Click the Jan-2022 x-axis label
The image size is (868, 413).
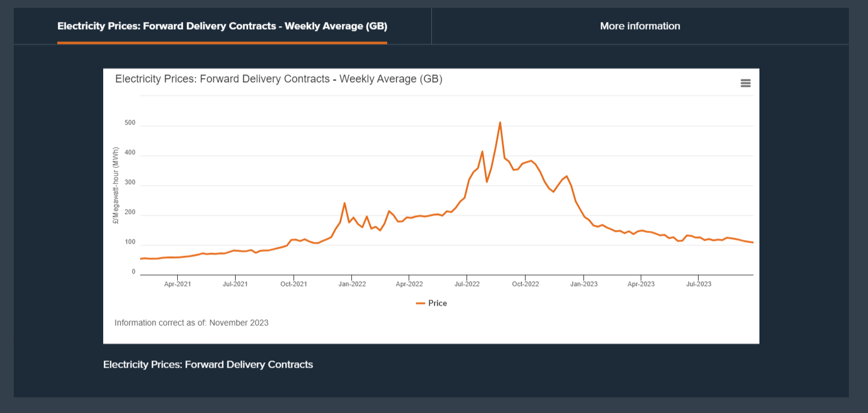pyautogui.click(x=351, y=284)
